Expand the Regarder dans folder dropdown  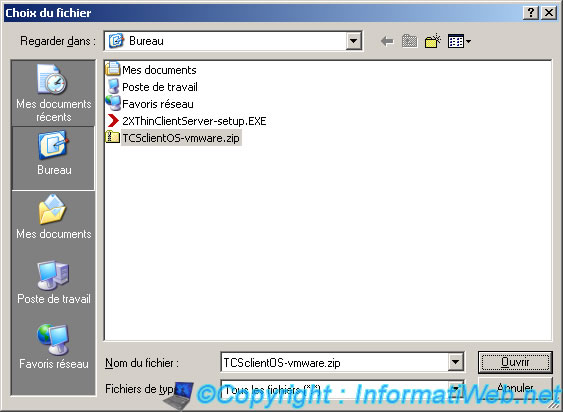click(353, 41)
